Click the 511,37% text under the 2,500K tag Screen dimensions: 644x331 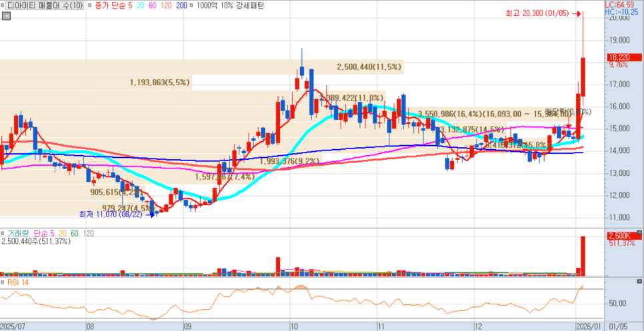(622, 243)
